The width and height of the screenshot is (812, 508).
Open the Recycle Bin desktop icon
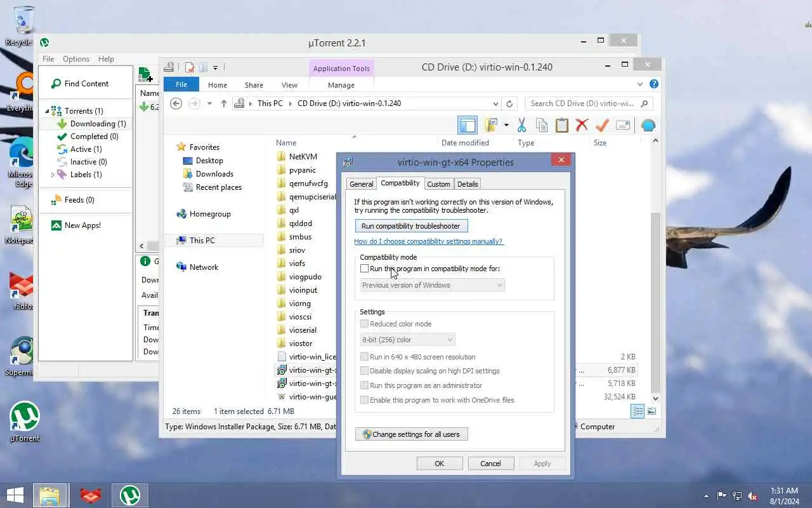point(23,25)
